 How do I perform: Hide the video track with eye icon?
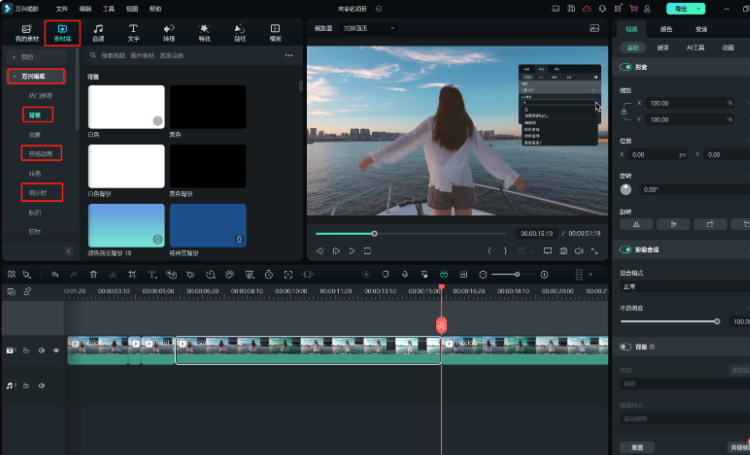tap(56, 350)
